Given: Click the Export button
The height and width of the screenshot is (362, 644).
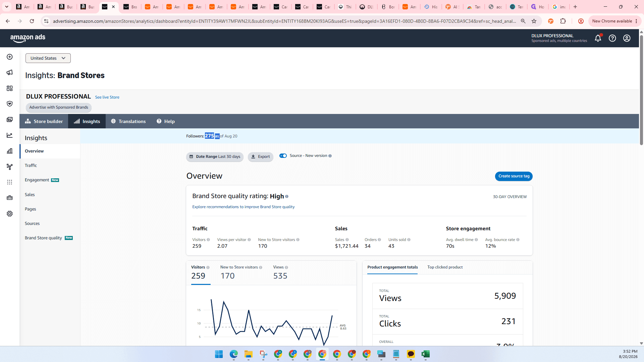Looking at the screenshot, I should pos(261,157).
